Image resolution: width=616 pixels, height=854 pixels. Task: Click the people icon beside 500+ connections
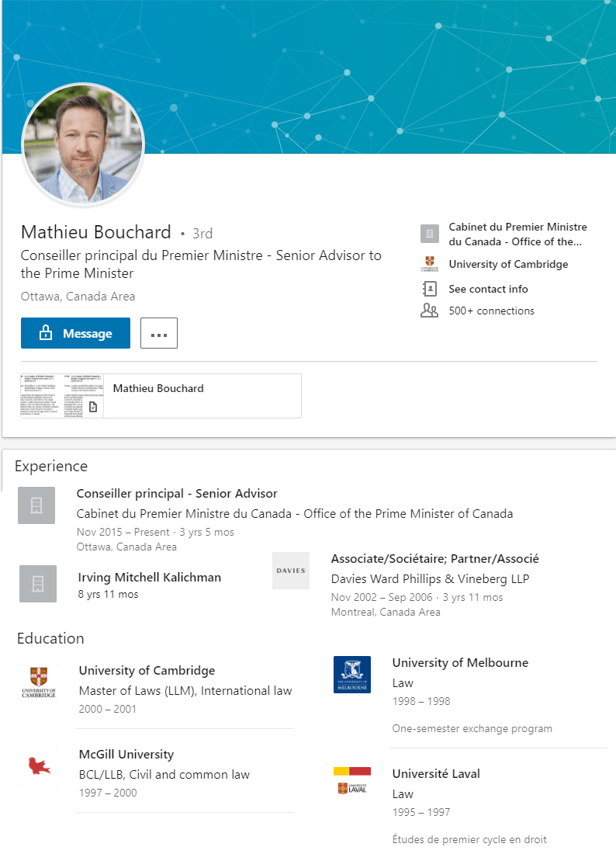pyautogui.click(x=429, y=310)
